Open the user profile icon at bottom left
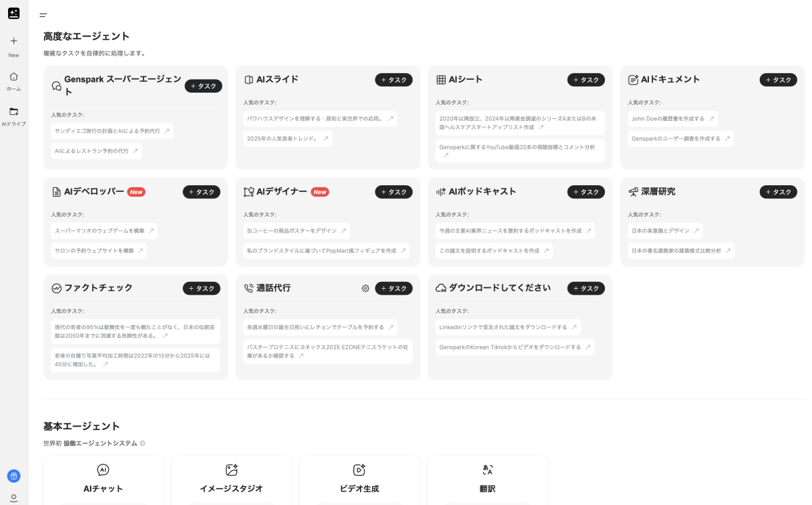This screenshot has height=505, width=812. (14, 498)
